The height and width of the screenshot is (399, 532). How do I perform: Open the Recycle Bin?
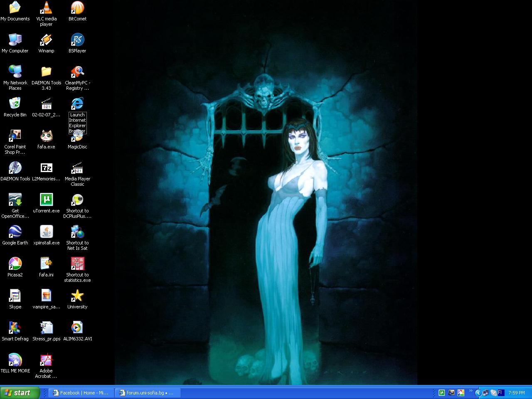click(x=15, y=104)
